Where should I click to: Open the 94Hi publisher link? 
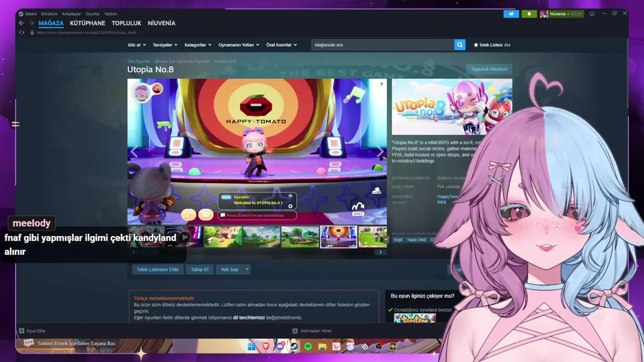pyautogui.click(x=441, y=202)
